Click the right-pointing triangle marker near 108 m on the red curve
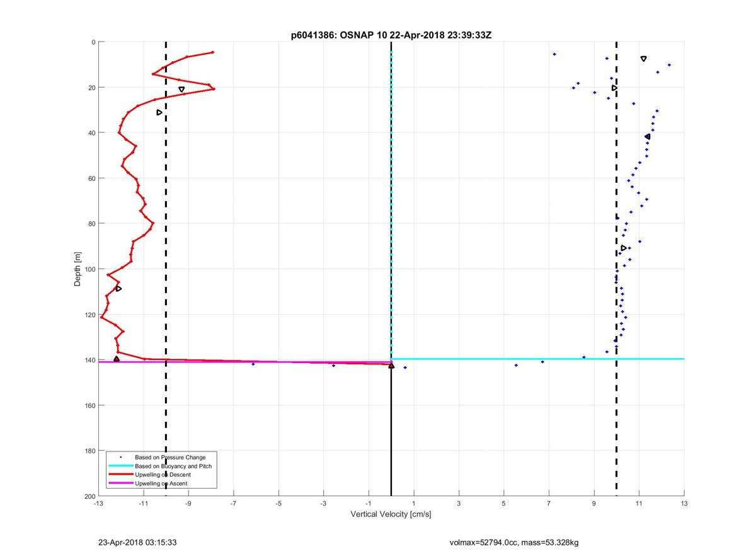The height and width of the screenshot is (558, 756). (x=118, y=288)
